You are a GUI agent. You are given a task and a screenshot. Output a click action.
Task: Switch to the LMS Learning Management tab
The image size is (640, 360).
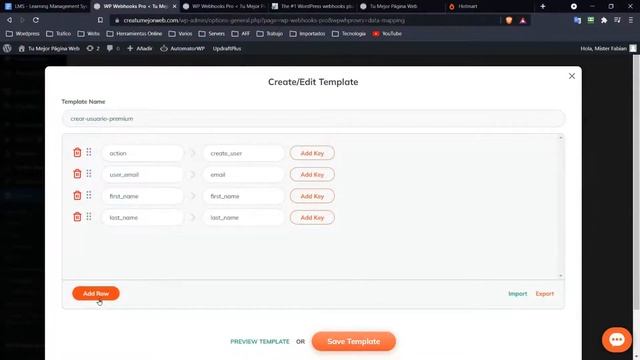coord(46,6)
